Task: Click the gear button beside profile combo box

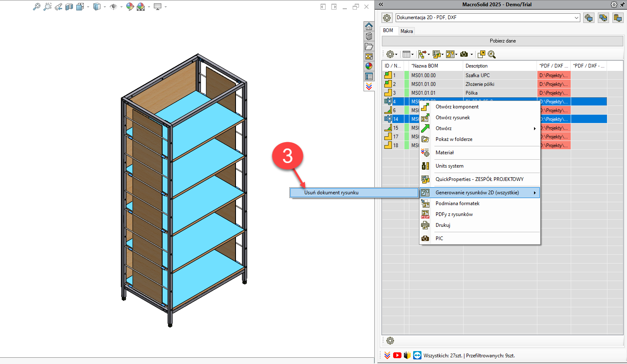Action: click(387, 18)
